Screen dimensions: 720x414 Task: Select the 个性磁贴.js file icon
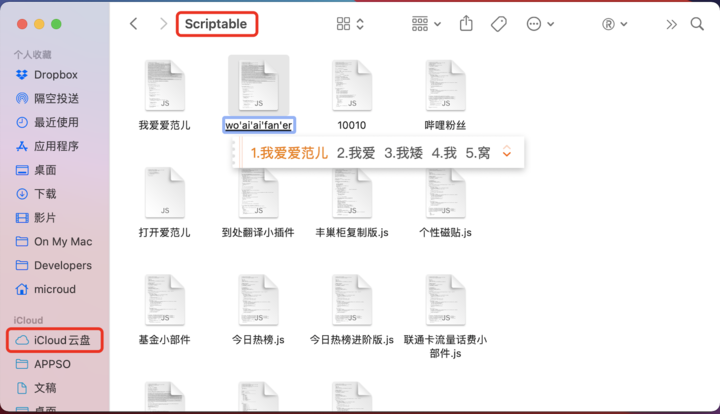(445, 193)
